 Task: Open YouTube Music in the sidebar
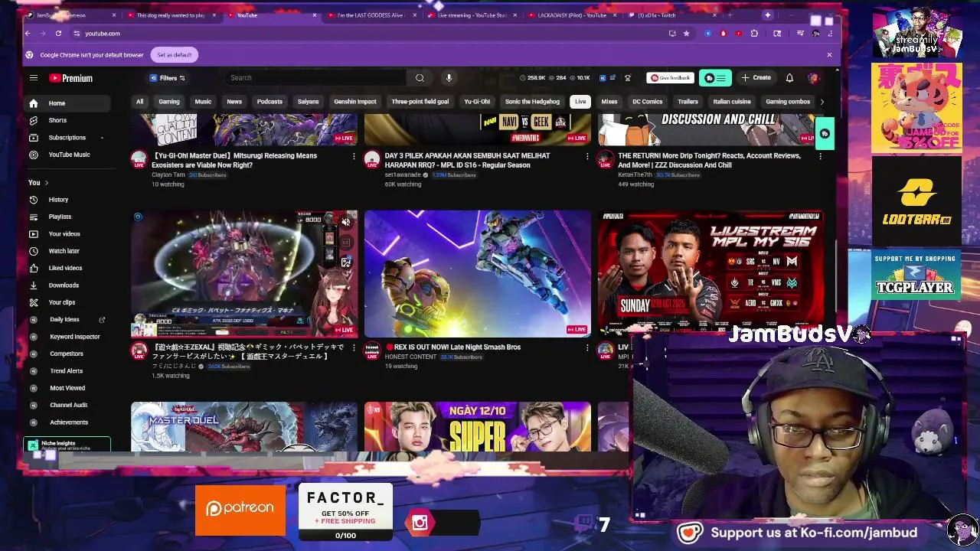pos(69,155)
